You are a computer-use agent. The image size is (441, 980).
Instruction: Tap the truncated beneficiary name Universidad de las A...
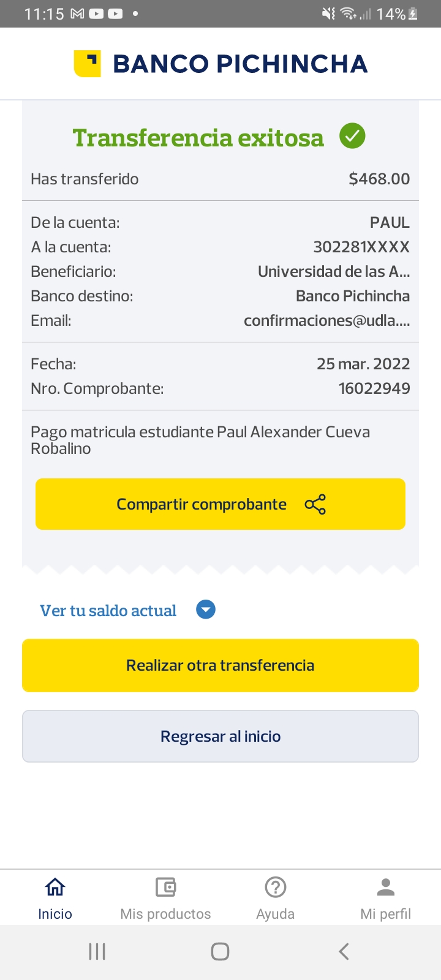click(x=334, y=271)
